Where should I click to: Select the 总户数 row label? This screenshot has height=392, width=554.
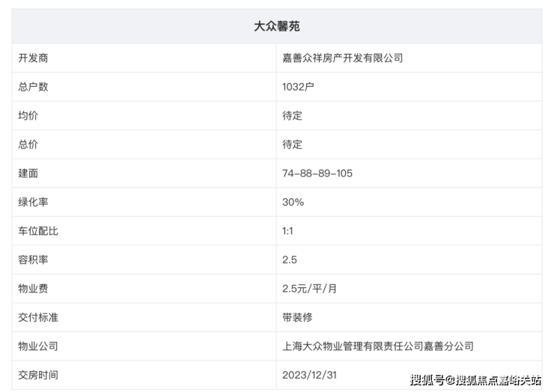pyautogui.click(x=33, y=87)
